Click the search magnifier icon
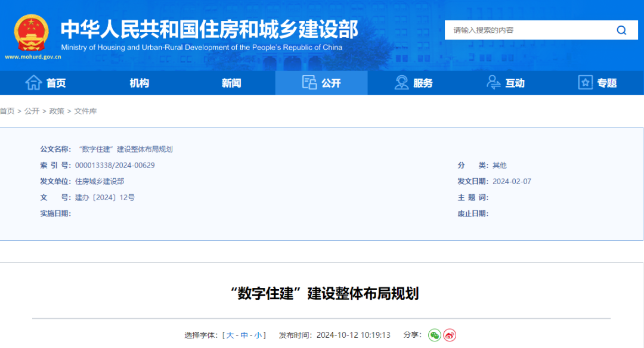644x348 pixels. pos(621,30)
